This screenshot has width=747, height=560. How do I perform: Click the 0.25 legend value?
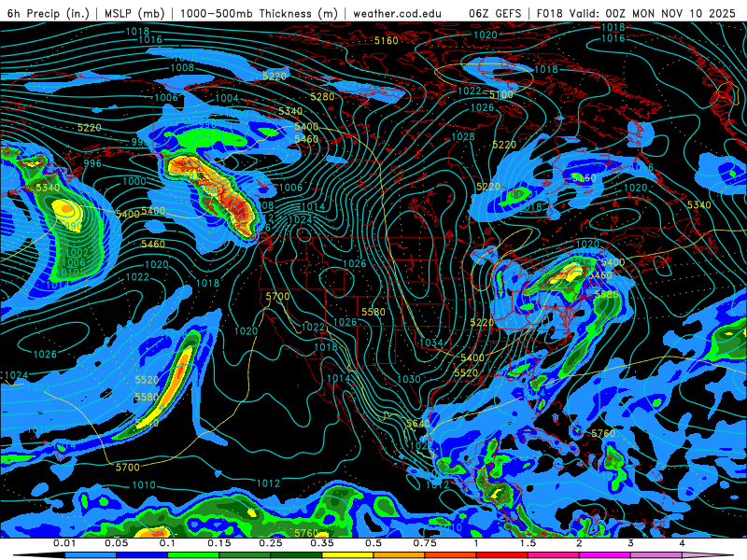click(x=270, y=543)
